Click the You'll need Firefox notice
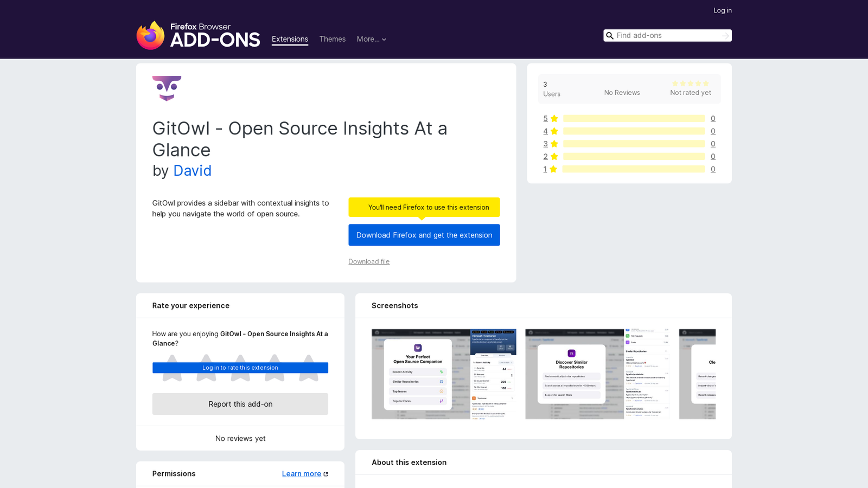Viewport: 868px width, 488px height. 424,207
